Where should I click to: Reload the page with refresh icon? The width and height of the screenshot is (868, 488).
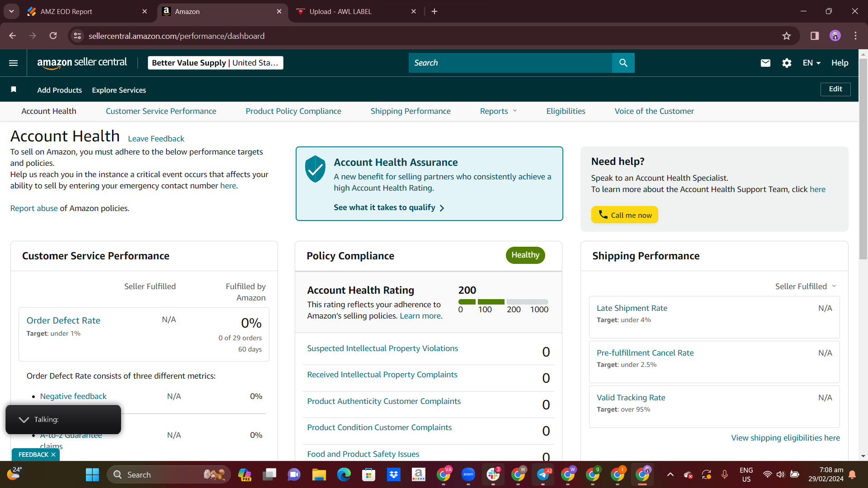53,36
